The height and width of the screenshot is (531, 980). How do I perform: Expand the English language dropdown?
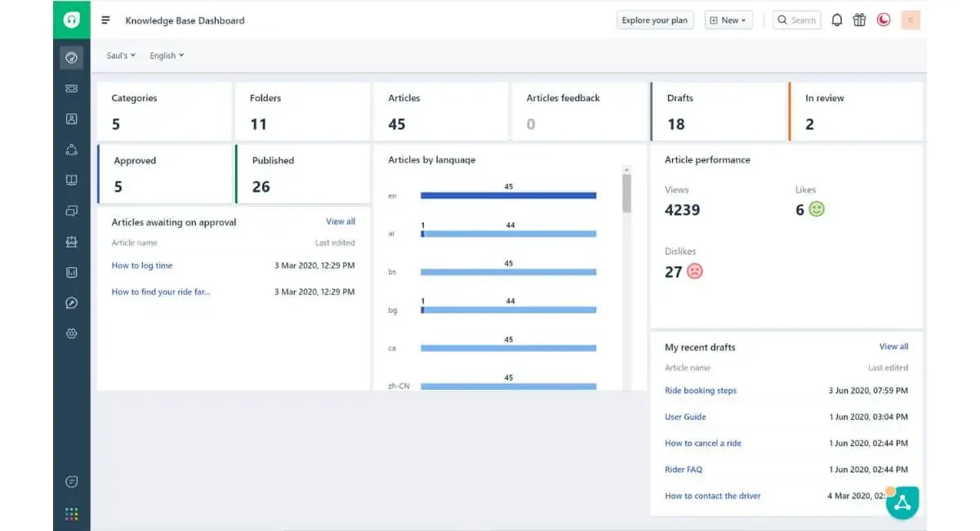[167, 56]
